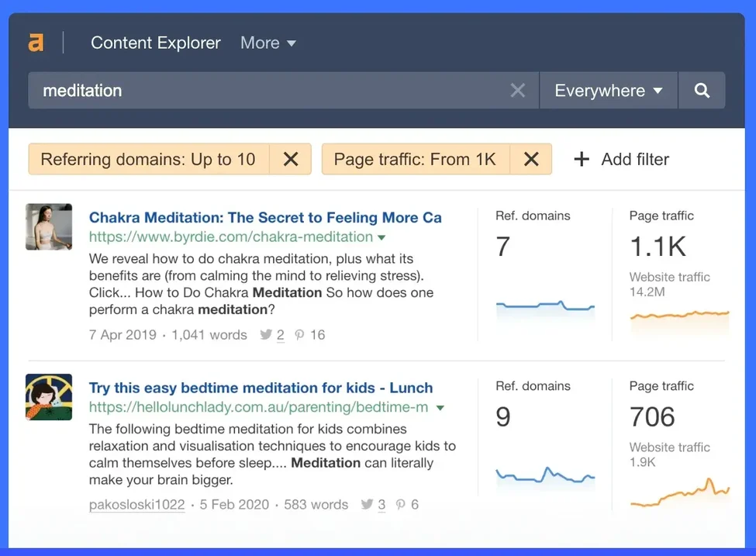756x556 pixels.
Task: Select Content Explorer in the top bar
Action: [x=155, y=43]
